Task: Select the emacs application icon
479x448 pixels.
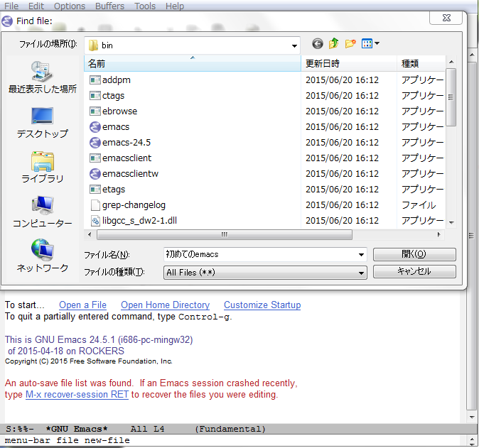Action: tap(95, 126)
